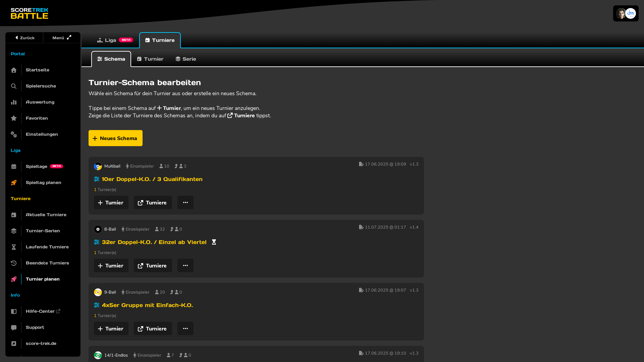The image size is (644, 362).
Task: Open more options for 8-Ball schema
Action: click(185, 266)
